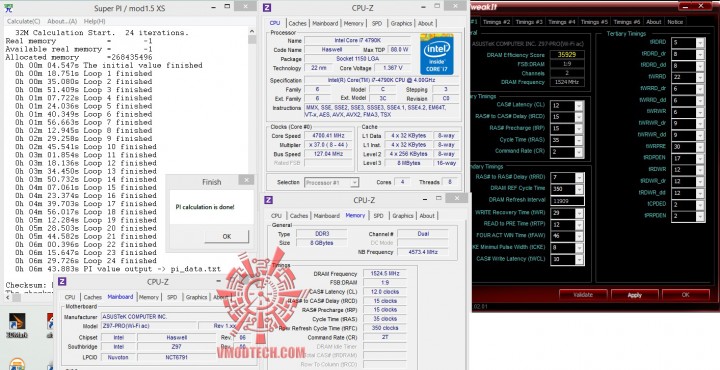The width and height of the screenshot is (720, 370).
Task: Open Notice tab in MemTweakIt
Action: 675,22
